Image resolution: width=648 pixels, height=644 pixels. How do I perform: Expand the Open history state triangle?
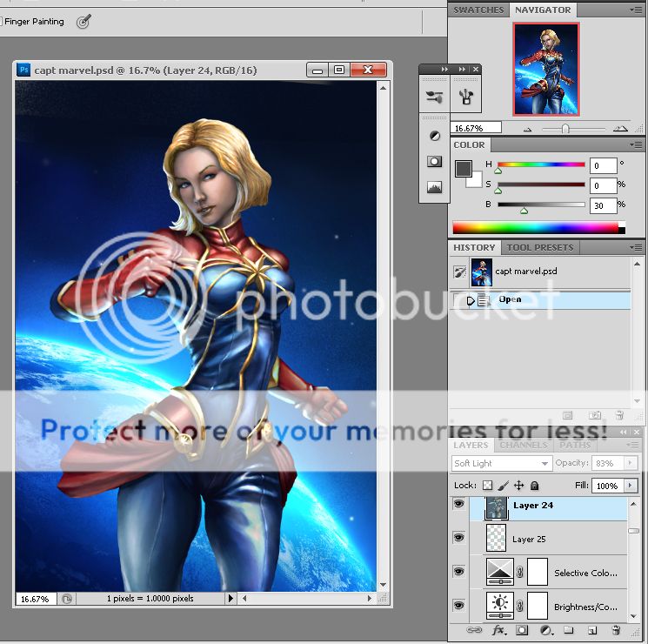coord(471,301)
